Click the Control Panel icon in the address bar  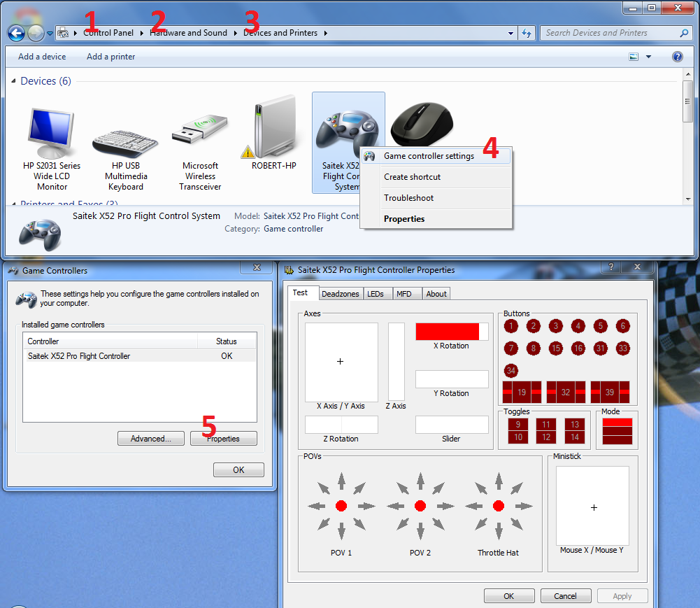63,33
